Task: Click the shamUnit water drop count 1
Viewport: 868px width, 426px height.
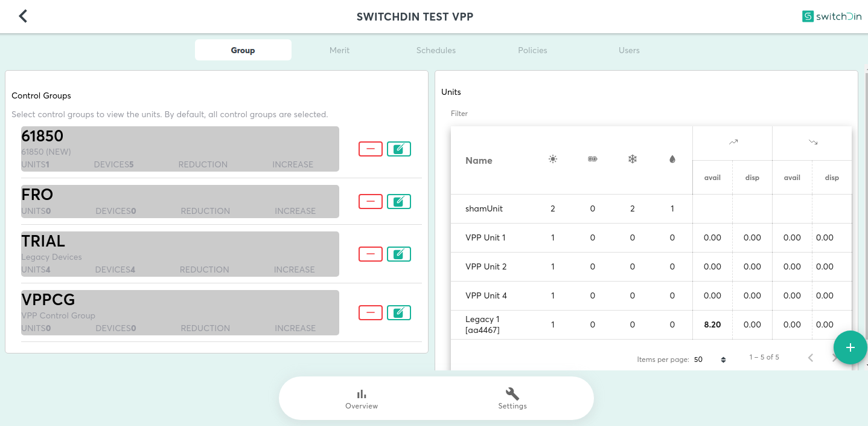Action: click(672, 208)
